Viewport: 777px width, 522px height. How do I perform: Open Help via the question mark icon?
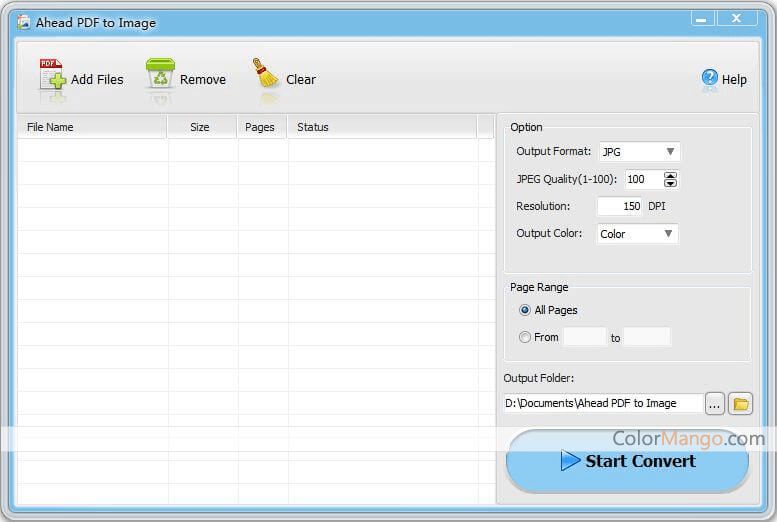[x=710, y=78]
